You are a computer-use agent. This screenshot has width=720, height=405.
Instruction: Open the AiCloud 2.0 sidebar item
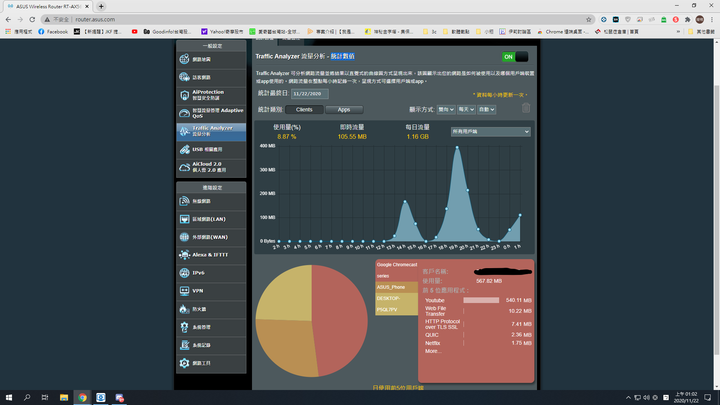pos(211,167)
